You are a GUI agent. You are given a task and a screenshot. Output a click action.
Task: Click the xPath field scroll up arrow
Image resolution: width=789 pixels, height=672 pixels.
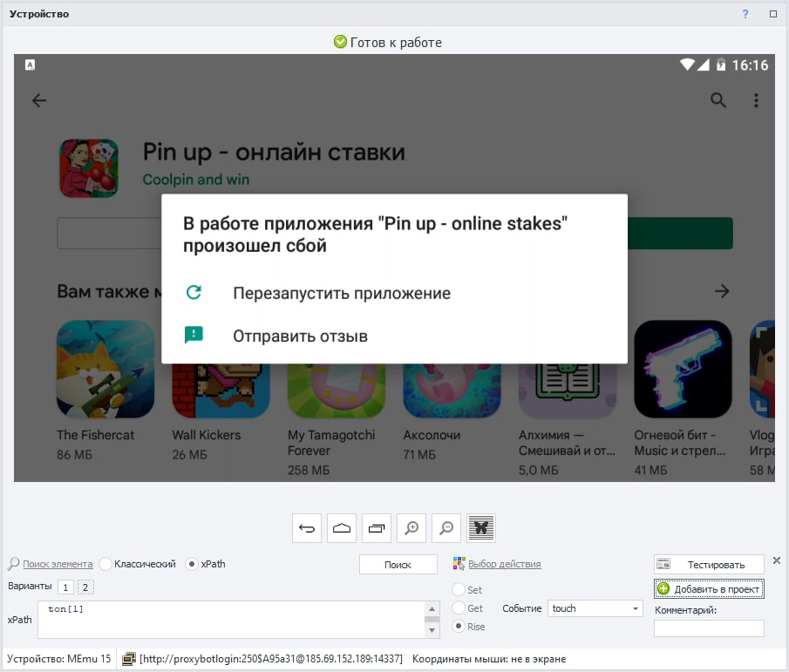[x=432, y=608]
